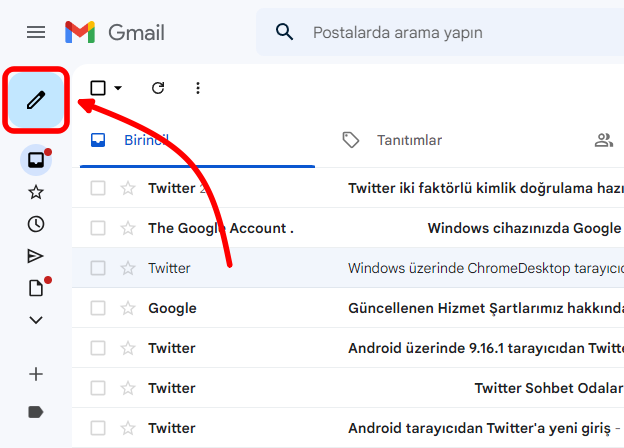The height and width of the screenshot is (448, 624).
Task: Switch to the Tanıtımlar tab
Action: pos(409,140)
